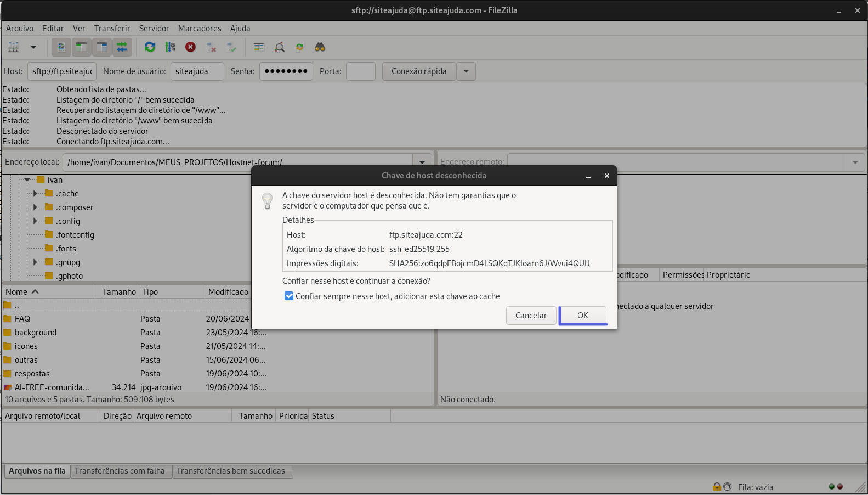Image resolution: width=868 pixels, height=495 pixels.
Task: Sort remote list by Proprietário column
Action: click(x=728, y=275)
